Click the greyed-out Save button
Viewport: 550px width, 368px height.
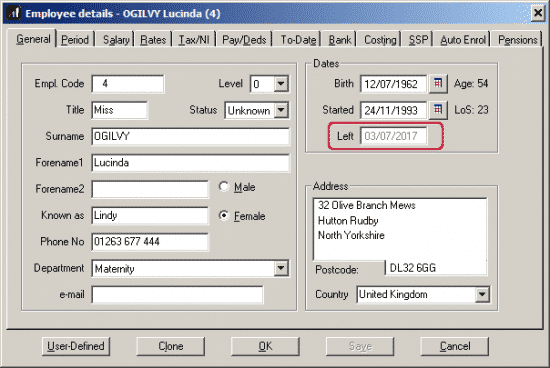point(360,346)
